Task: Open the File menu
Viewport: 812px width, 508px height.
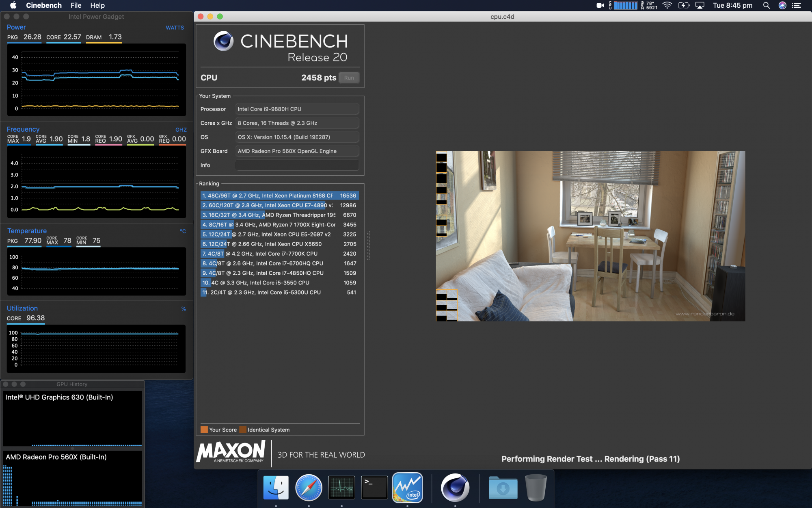Action: point(76,5)
